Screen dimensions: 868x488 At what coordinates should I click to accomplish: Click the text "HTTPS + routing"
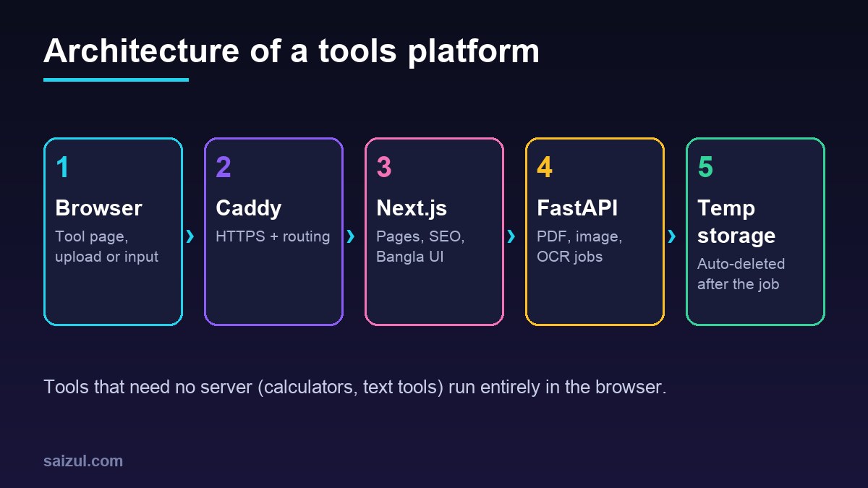(273, 236)
